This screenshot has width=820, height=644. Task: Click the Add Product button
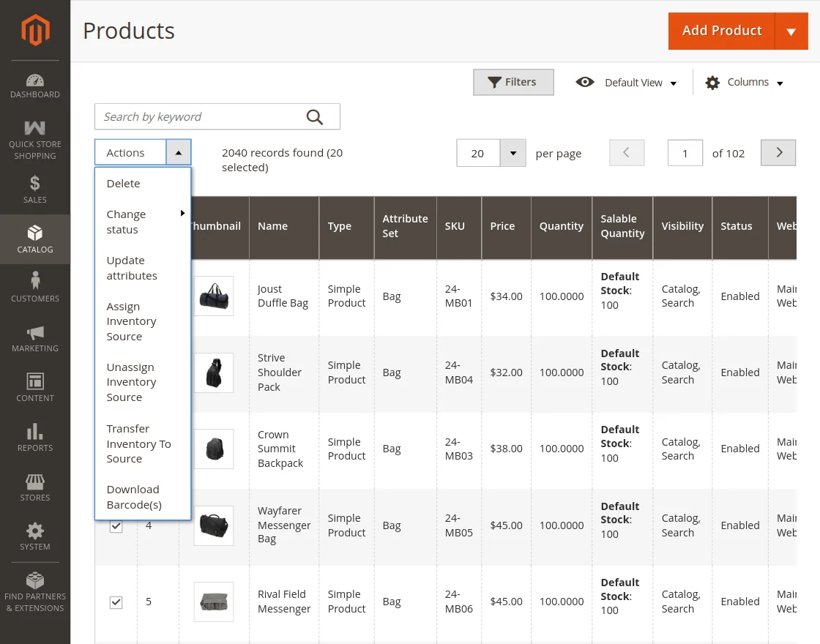(x=722, y=31)
